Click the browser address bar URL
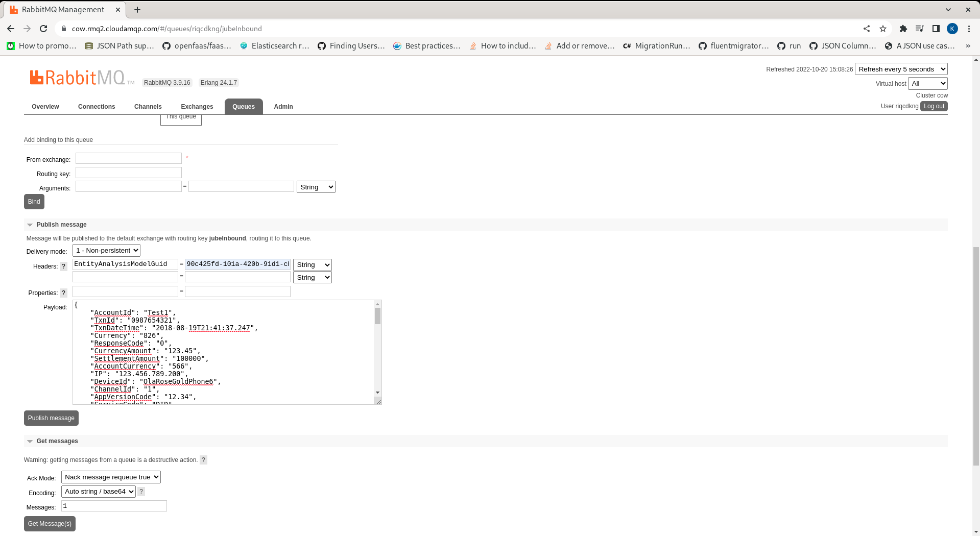 (x=167, y=29)
